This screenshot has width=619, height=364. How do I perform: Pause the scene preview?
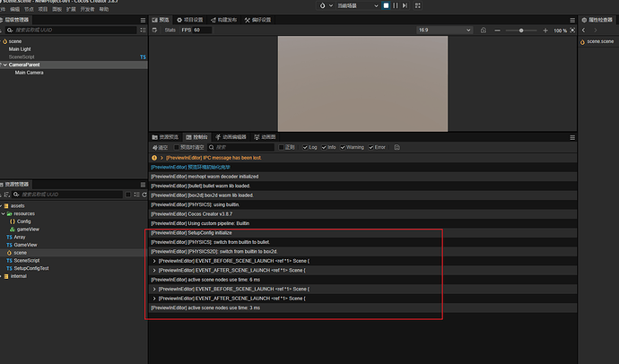point(395,5)
